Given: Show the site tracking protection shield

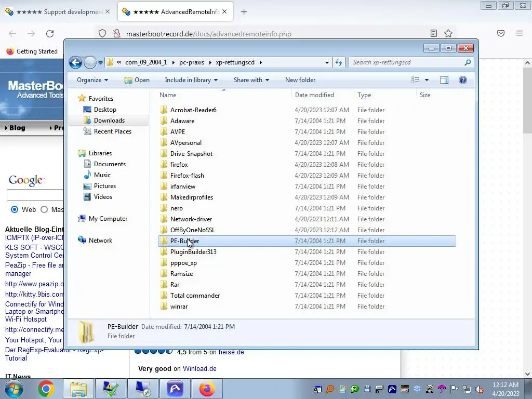Looking at the screenshot, I should [x=102, y=34].
